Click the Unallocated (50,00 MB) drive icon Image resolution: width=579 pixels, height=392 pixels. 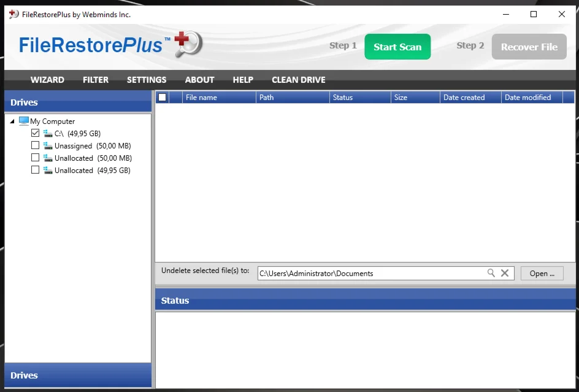click(48, 158)
